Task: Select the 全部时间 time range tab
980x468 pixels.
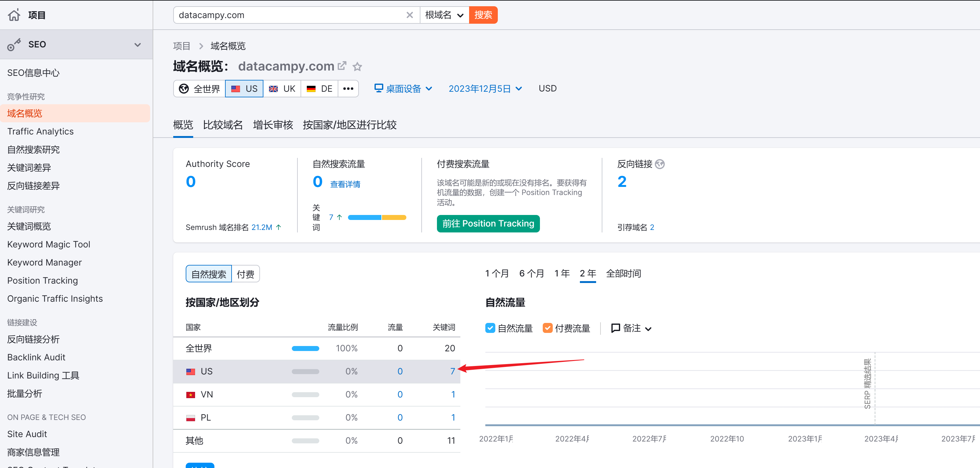Action: pos(623,273)
